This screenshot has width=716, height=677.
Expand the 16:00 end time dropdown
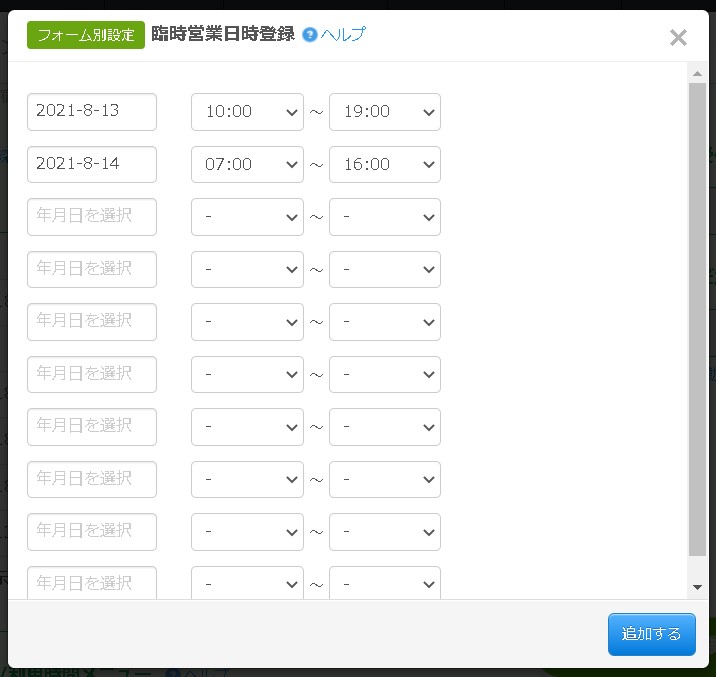[385, 164]
